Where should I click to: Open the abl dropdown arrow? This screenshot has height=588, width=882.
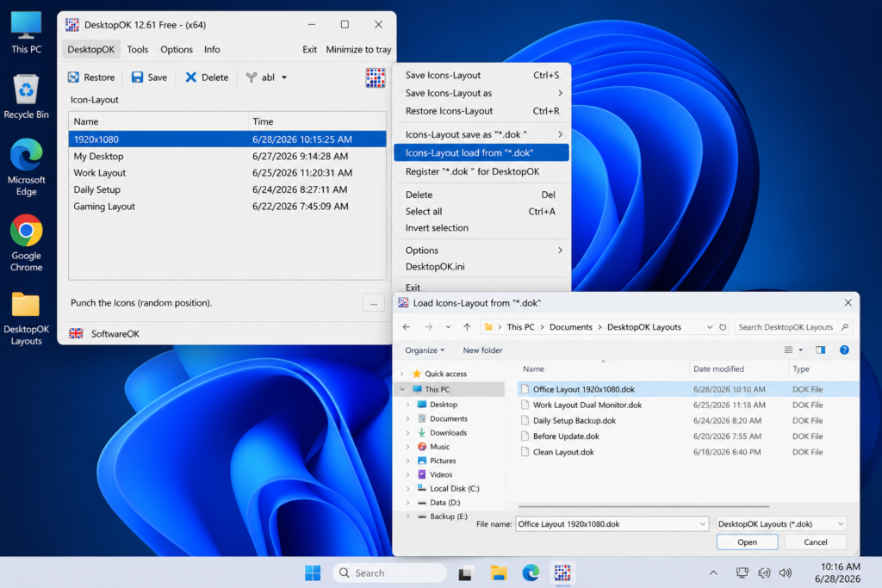pos(284,77)
